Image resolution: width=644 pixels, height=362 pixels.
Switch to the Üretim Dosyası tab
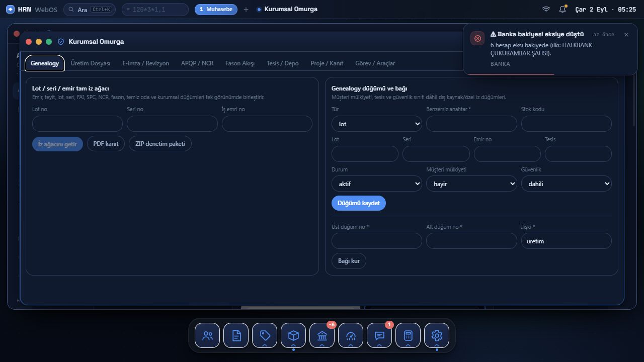91,63
